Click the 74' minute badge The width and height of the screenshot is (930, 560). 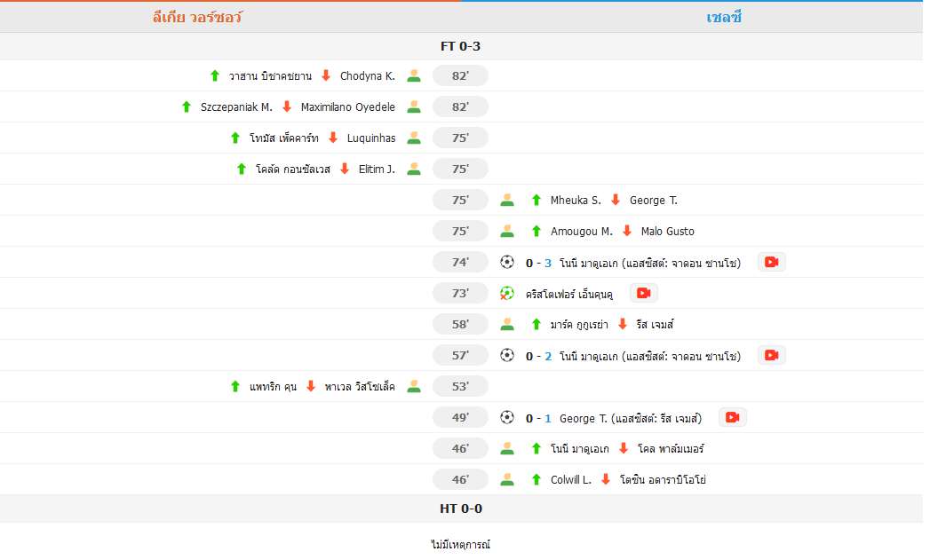click(x=460, y=262)
